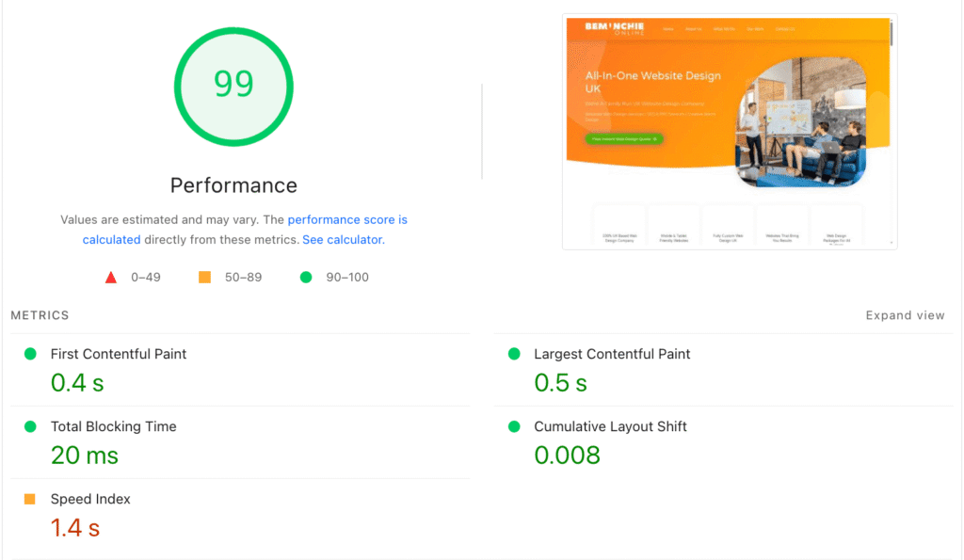The height and width of the screenshot is (560, 964).
Task: Click the scrollbar in the site thumbnail
Action: pyautogui.click(x=892, y=32)
